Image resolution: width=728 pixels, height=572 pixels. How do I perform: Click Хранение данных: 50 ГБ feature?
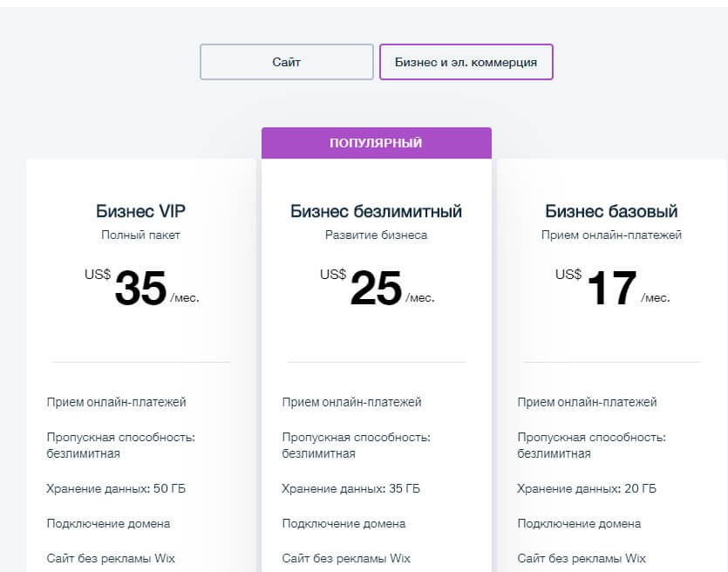coord(116,488)
